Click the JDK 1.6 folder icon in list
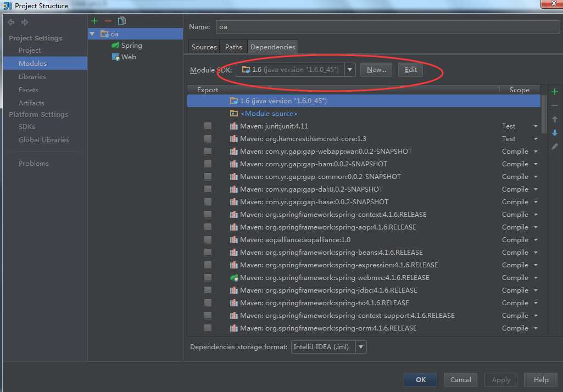The height and width of the screenshot is (392, 563). click(x=234, y=101)
